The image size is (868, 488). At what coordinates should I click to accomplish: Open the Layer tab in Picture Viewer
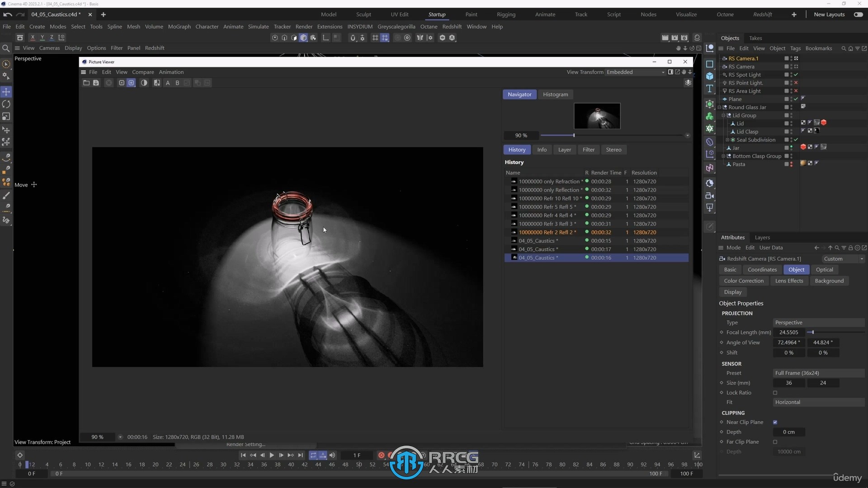[x=564, y=150]
